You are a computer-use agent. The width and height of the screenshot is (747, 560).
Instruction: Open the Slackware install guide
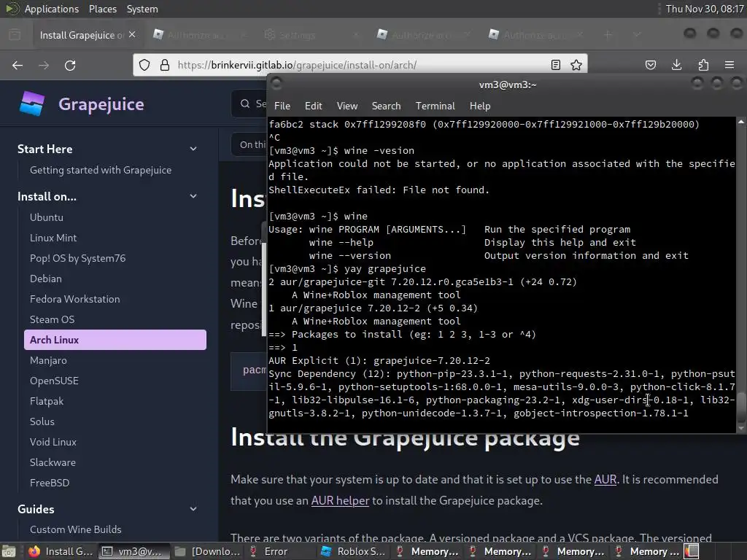(x=53, y=463)
